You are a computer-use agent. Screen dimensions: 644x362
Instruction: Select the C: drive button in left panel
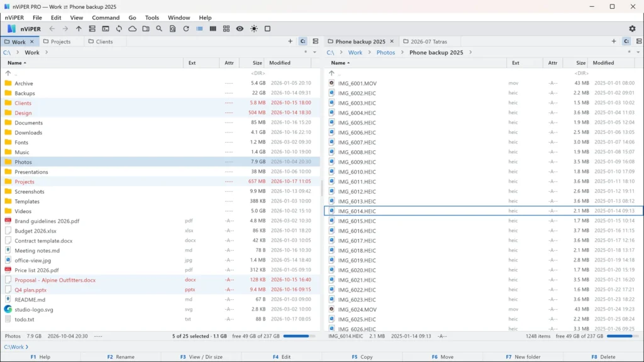click(303, 41)
